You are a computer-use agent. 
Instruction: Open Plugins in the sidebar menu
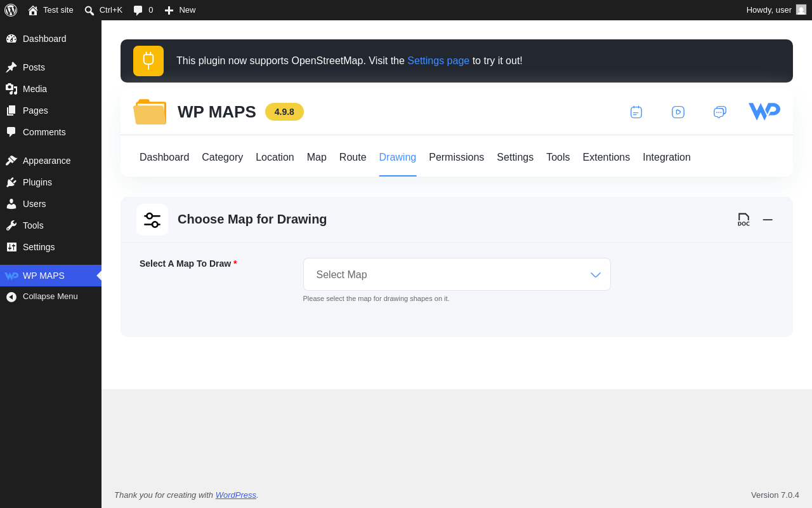[37, 182]
